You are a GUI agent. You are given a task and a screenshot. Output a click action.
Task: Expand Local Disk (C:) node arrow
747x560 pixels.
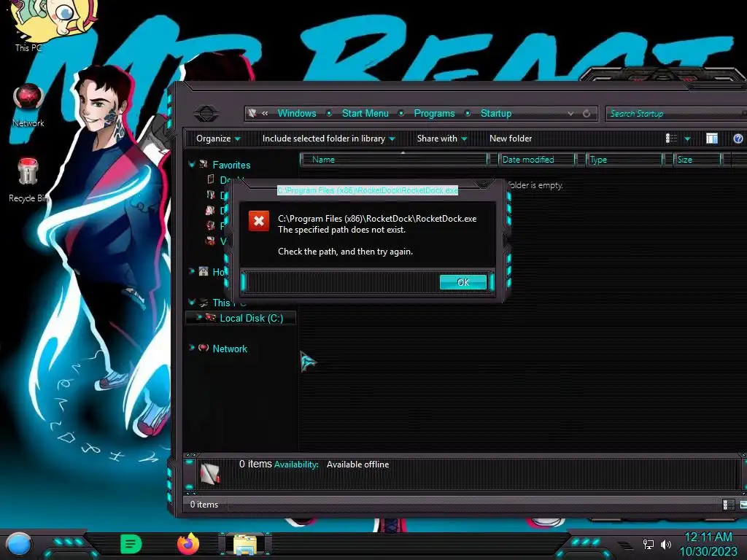coord(198,317)
